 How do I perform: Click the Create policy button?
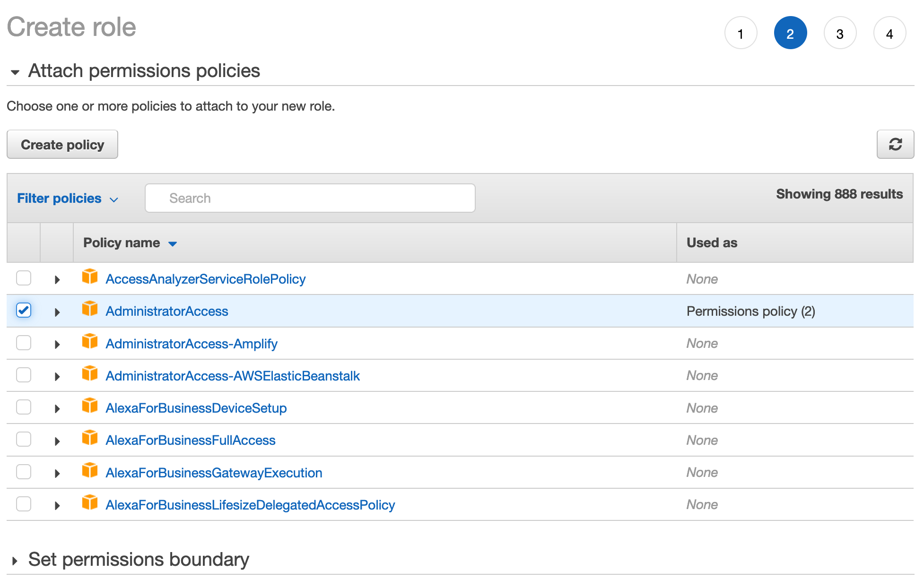tap(62, 145)
